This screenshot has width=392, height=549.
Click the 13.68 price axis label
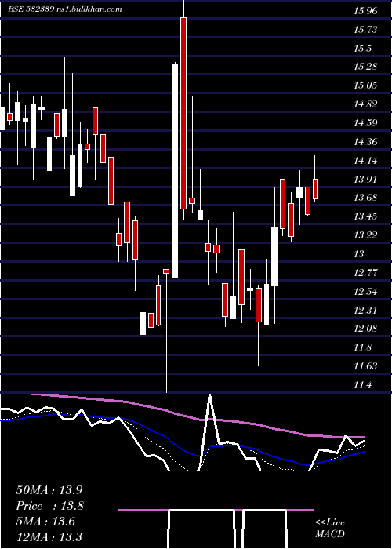point(365,198)
